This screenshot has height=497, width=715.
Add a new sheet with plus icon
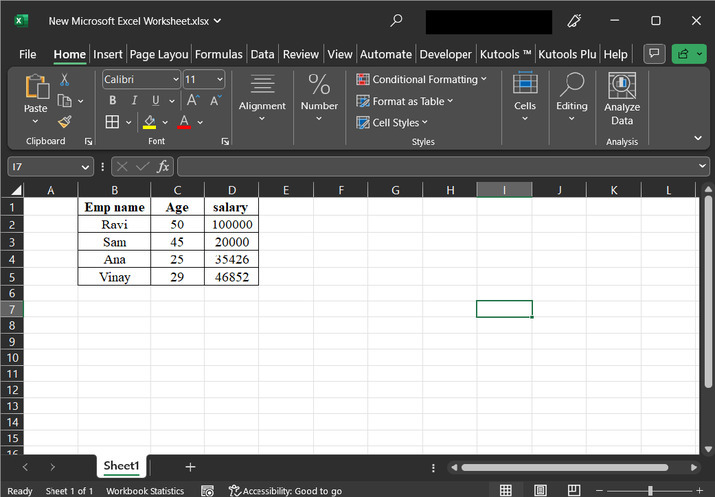[190, 467]
